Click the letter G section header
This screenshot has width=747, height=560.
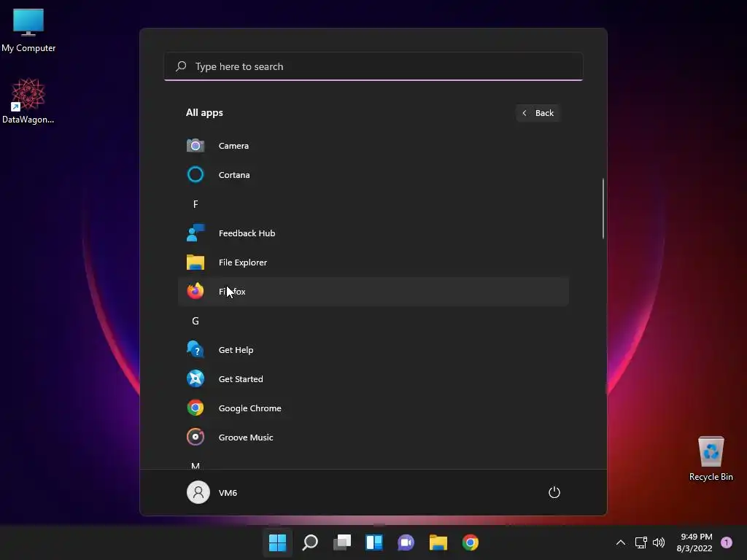click(196, 321)
